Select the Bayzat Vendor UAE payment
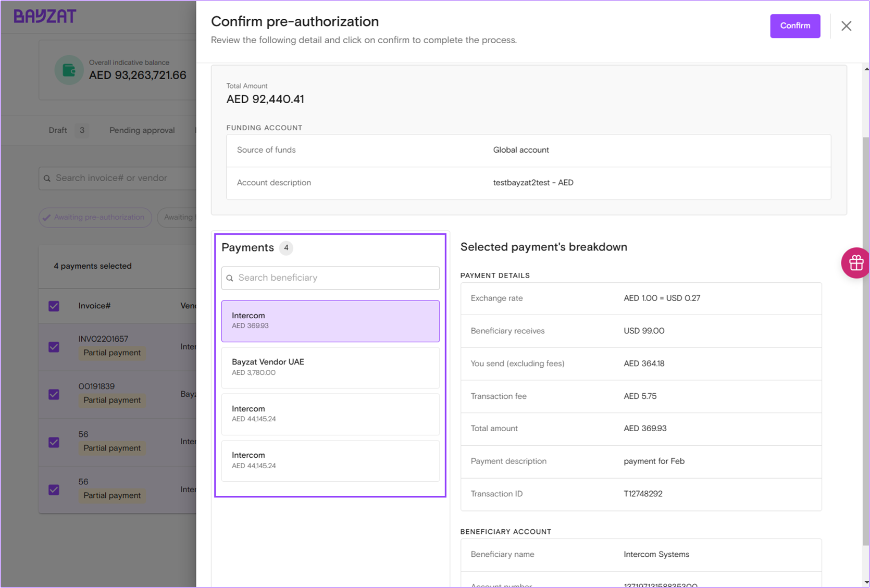870x588 pixels. pyautogui.click(x=330, y=367)
